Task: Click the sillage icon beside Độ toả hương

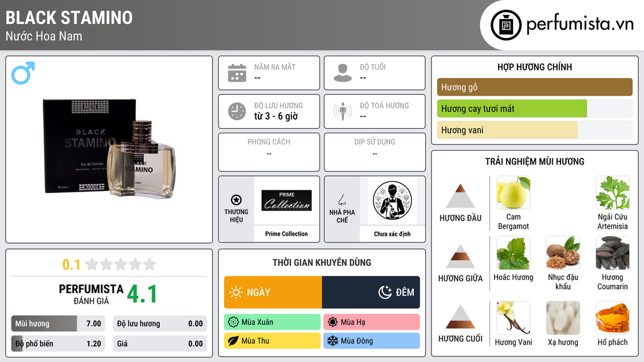Action: tap(343, 111)
